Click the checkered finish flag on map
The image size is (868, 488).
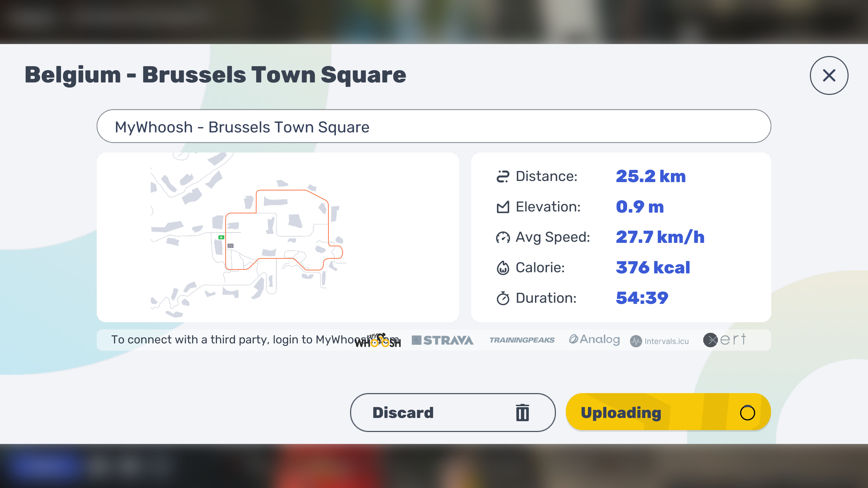[x=231, y=246]
